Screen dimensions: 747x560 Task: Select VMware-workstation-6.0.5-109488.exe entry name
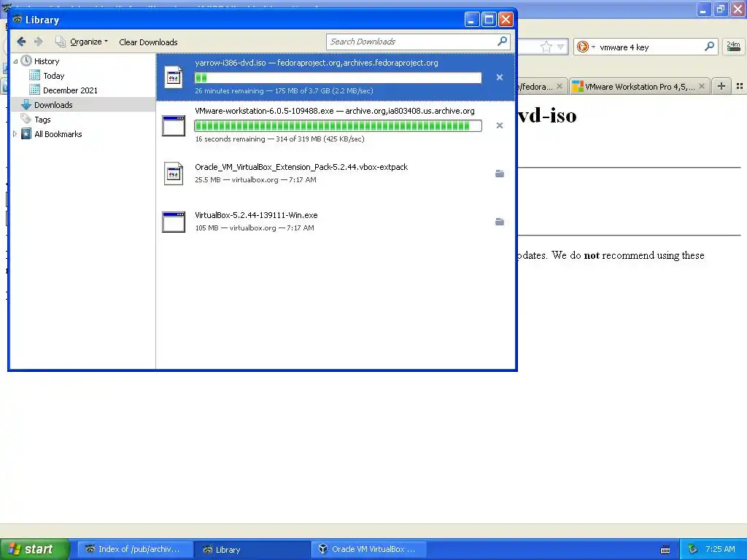[x=264, y=111]
